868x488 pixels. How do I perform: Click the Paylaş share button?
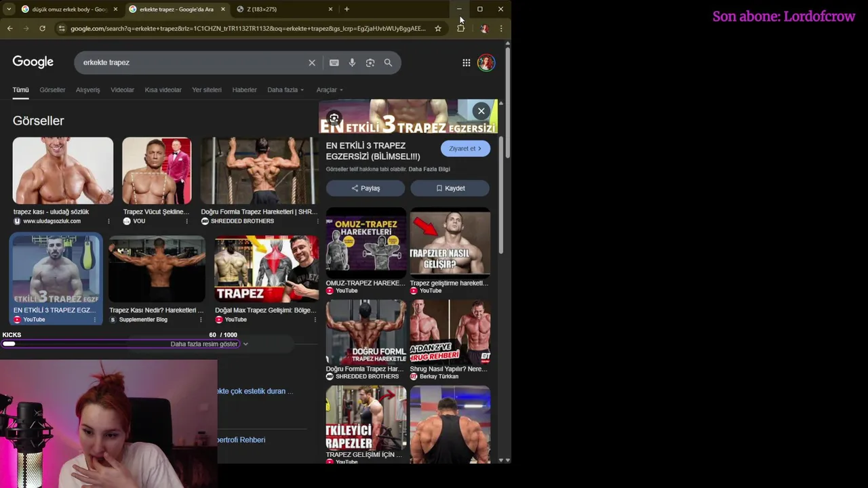coord(366,188)
